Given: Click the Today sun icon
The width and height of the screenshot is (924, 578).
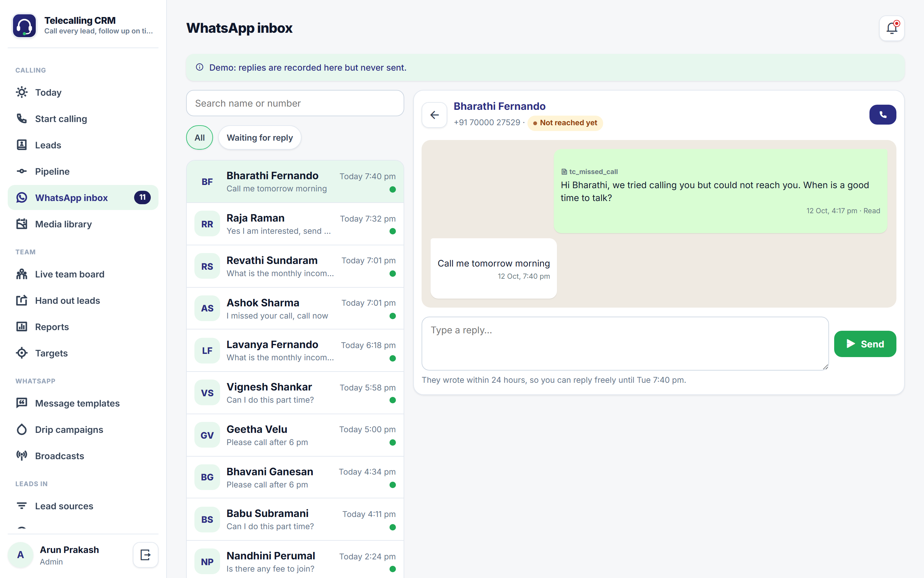Looking at the screenshot, I should [22, 92].
